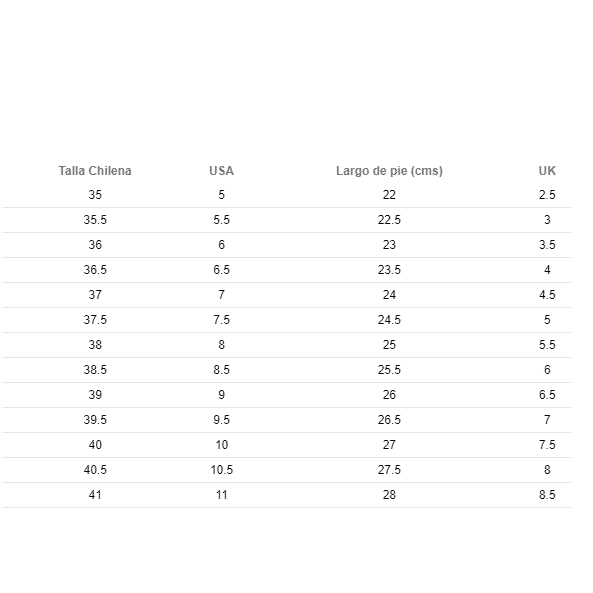Click the Talla Chilena column header

tap(95, 171)
